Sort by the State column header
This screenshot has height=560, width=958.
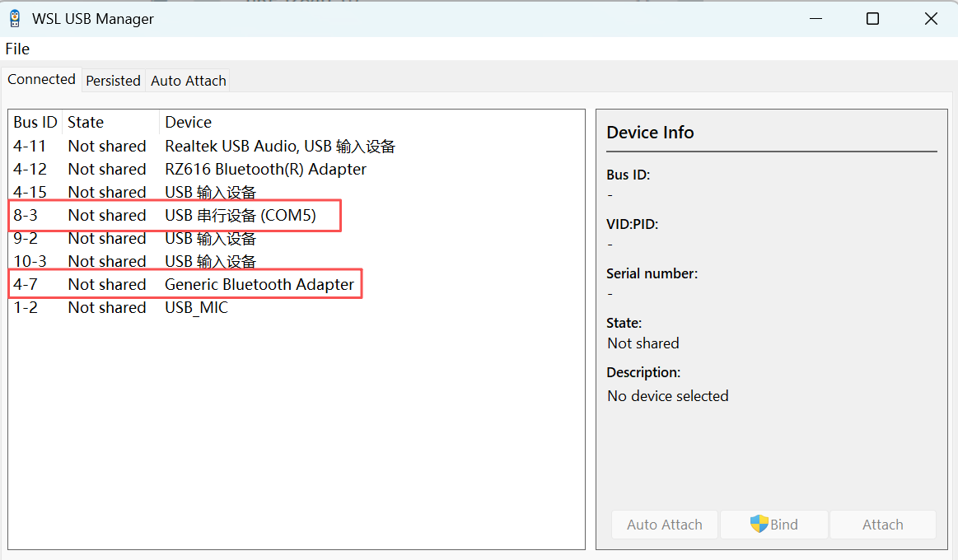(86, 122)
